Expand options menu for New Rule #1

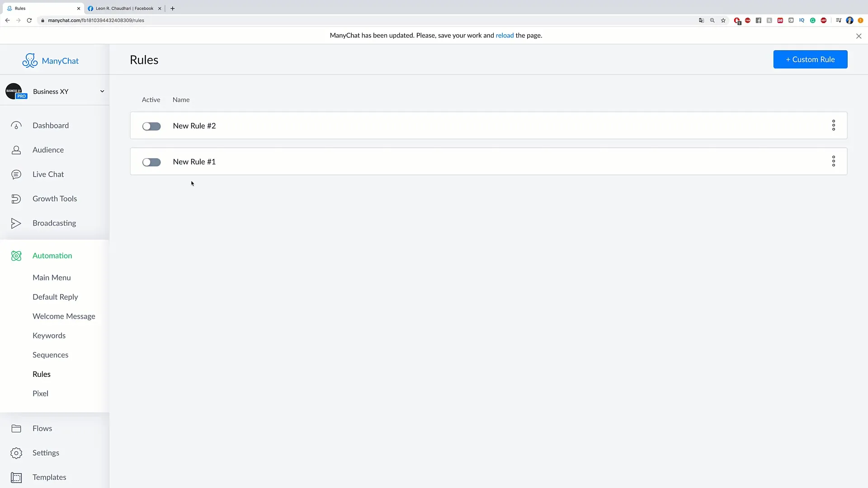click(x=834, y=161)
